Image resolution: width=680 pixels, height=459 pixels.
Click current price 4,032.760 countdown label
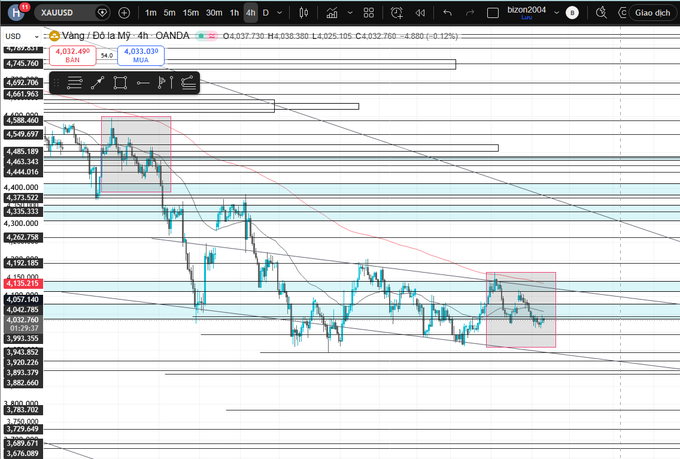(23, 324)
